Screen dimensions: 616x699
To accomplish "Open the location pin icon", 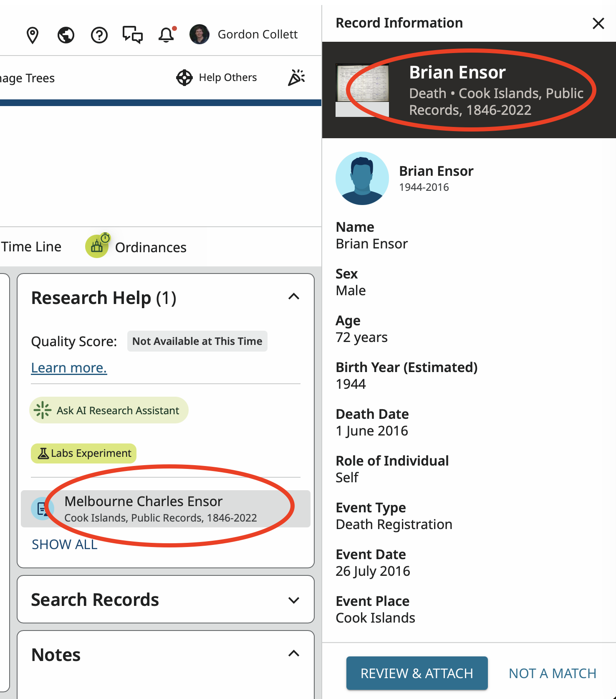I will pyautogui.click(x=33, y=35).
